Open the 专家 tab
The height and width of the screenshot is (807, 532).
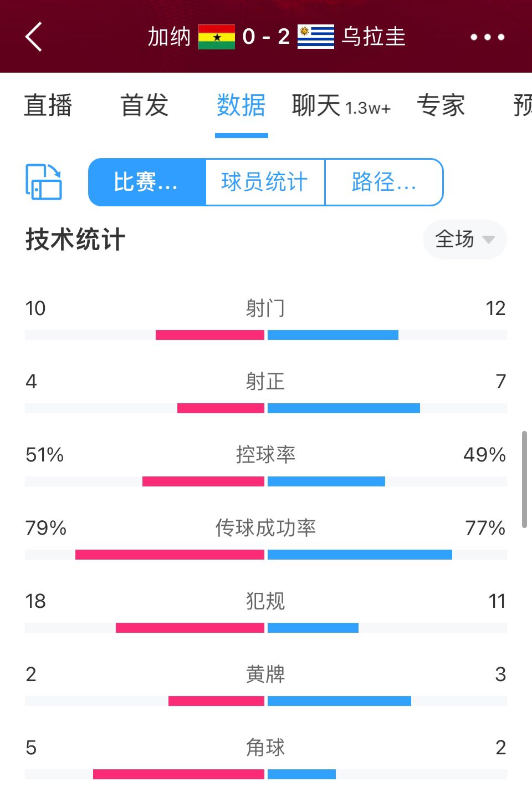[x=441, y=105]
